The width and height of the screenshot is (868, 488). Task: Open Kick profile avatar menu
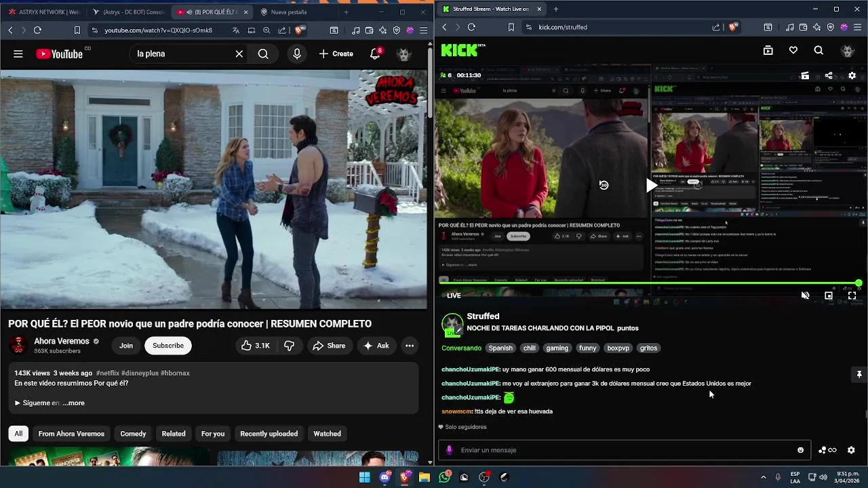pos(847,50)
